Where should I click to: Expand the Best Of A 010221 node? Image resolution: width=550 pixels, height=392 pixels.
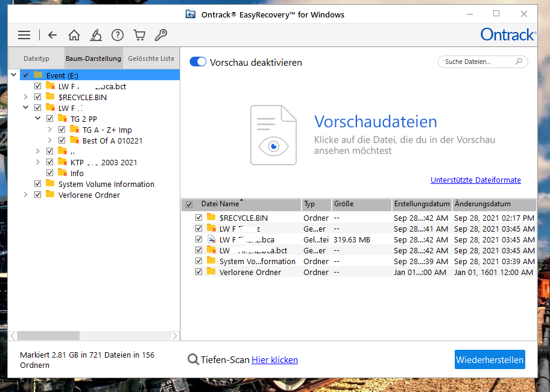click(x=50, y=141)
